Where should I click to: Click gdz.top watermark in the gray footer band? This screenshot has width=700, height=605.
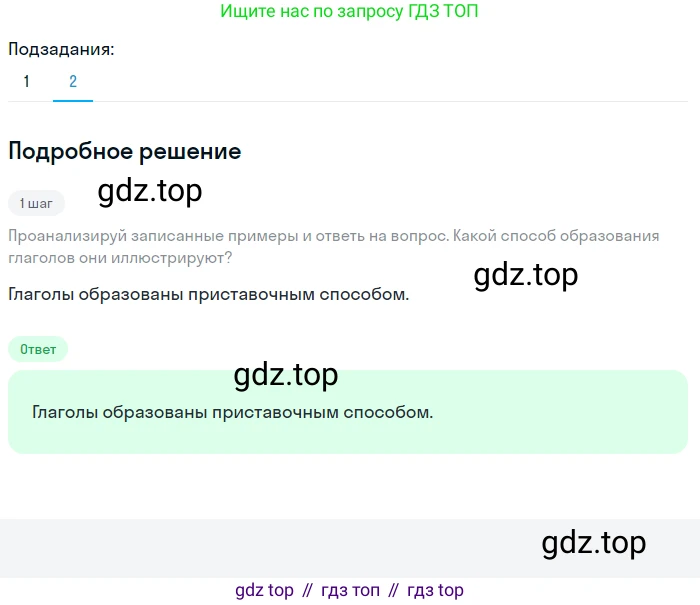pyautogui.click(x=594, y=543)
